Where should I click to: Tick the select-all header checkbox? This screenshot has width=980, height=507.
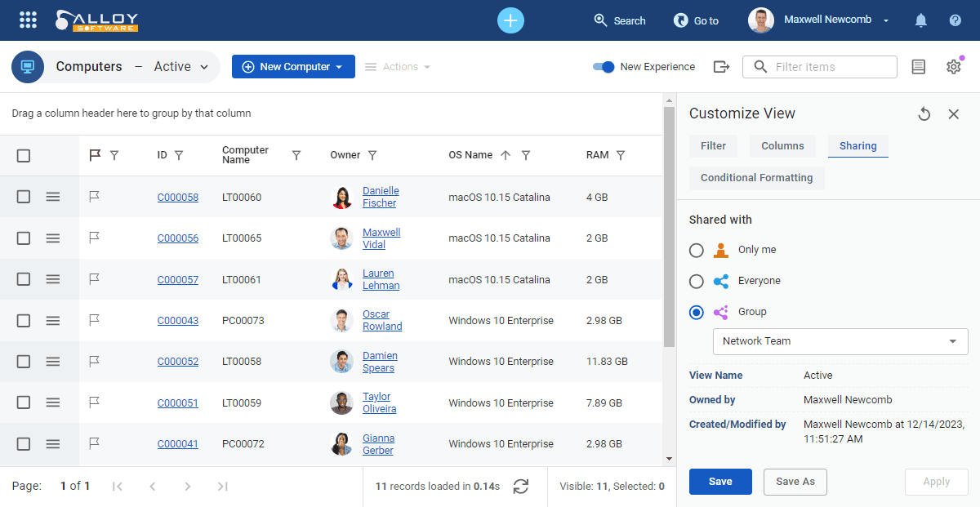[x=24, y=155]
